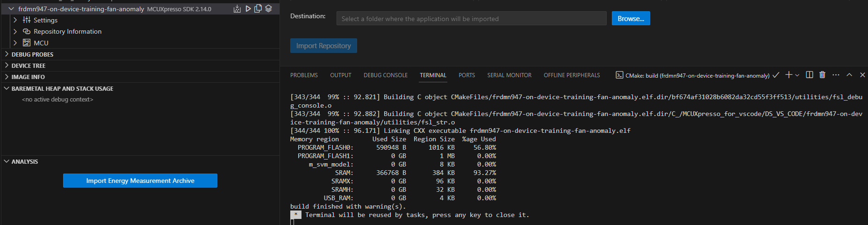Click the layers stack icon in project row
The image size is (868, 225).
coord(269,9)
